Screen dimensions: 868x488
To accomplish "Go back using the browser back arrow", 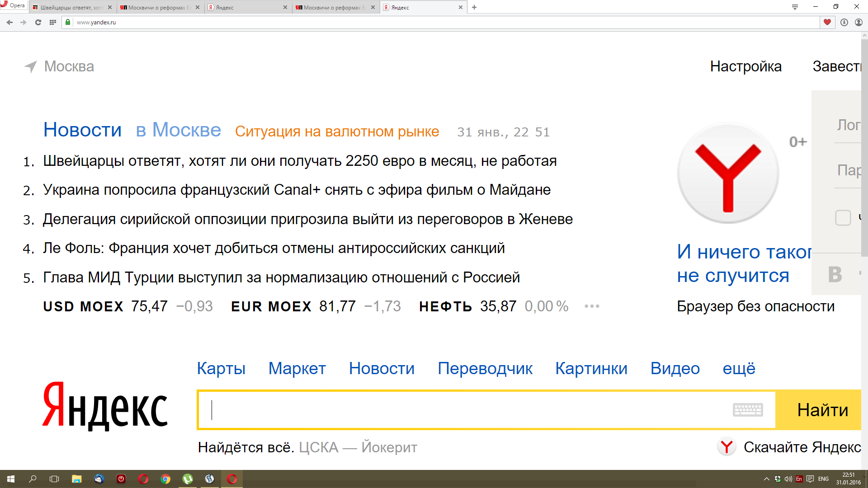I will [x=9, y=22].
